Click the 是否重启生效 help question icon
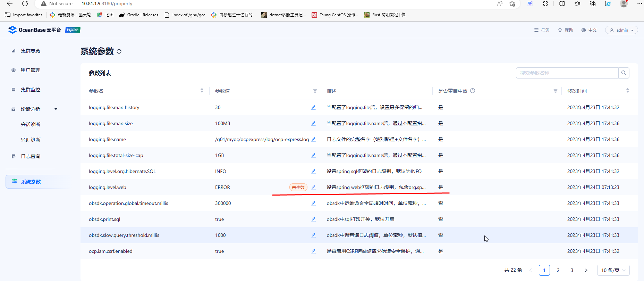Viewport: 644px width, 281px height. tap(473, 91)
